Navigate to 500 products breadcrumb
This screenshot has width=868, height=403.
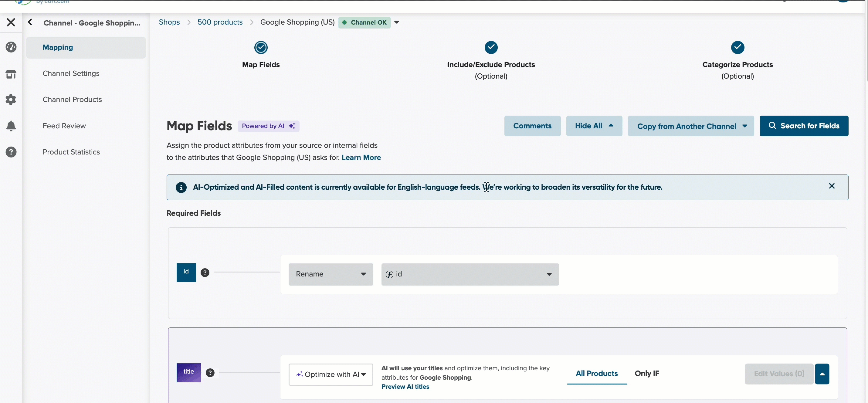tap(220, 22)
